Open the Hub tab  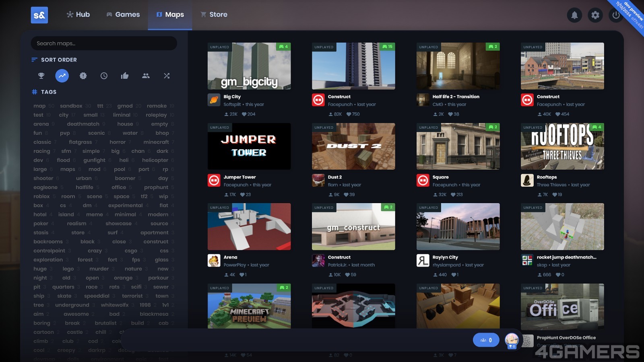click(x=78, y=14)
